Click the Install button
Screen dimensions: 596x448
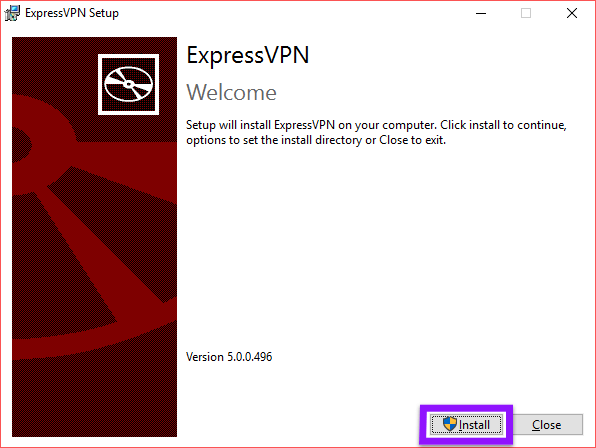[466, 424]
